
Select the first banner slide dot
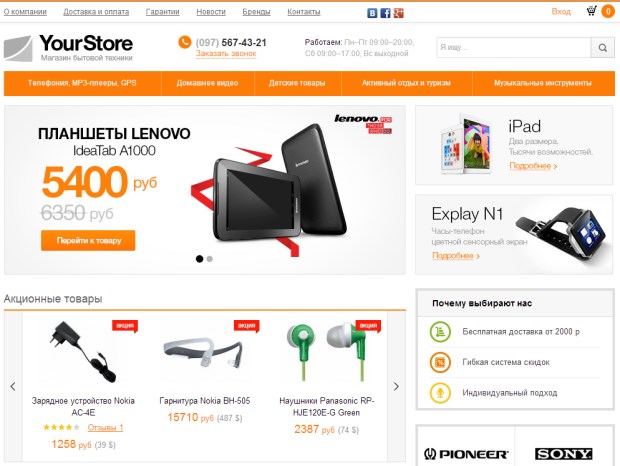(x=200, y=259)
